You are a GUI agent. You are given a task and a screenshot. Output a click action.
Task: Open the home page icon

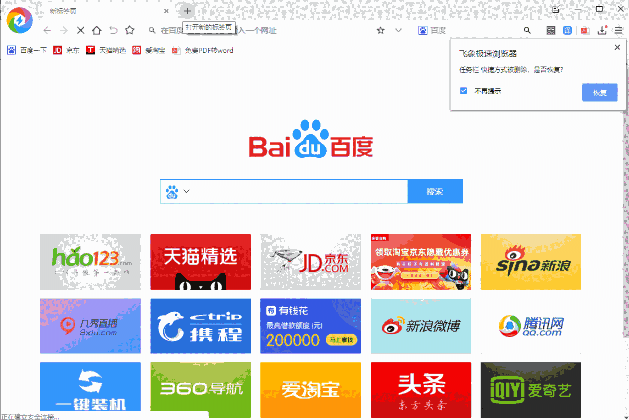pyautogui.click(x=97, y=30)
